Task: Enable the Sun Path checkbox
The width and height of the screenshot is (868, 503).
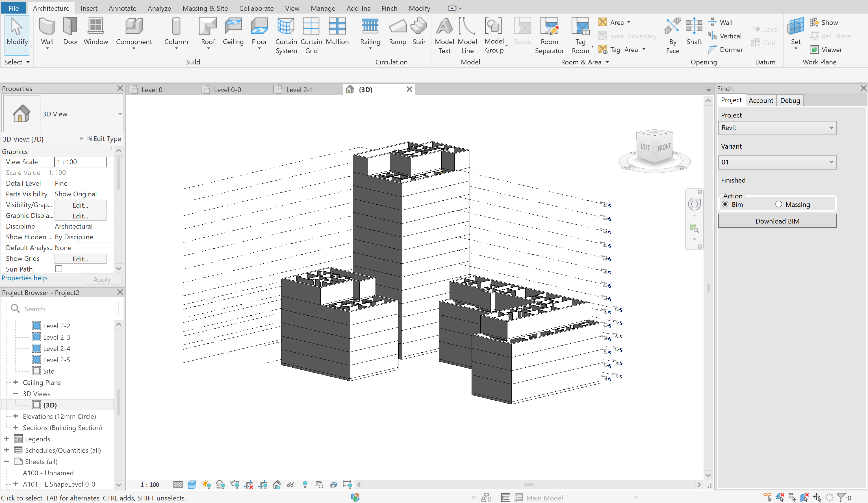Action: [59, 269]
